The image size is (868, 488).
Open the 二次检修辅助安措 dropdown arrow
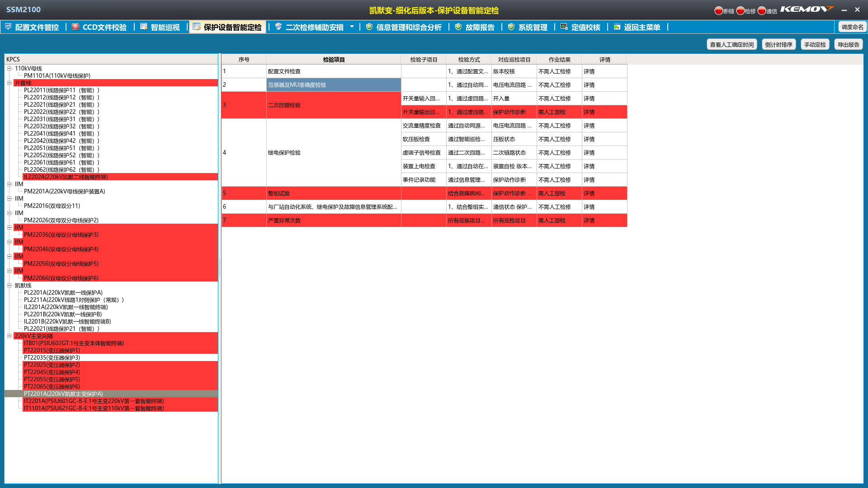352,27
